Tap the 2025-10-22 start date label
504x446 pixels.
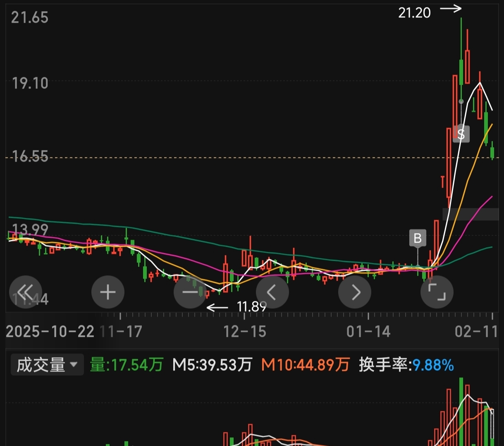[50, 332]
